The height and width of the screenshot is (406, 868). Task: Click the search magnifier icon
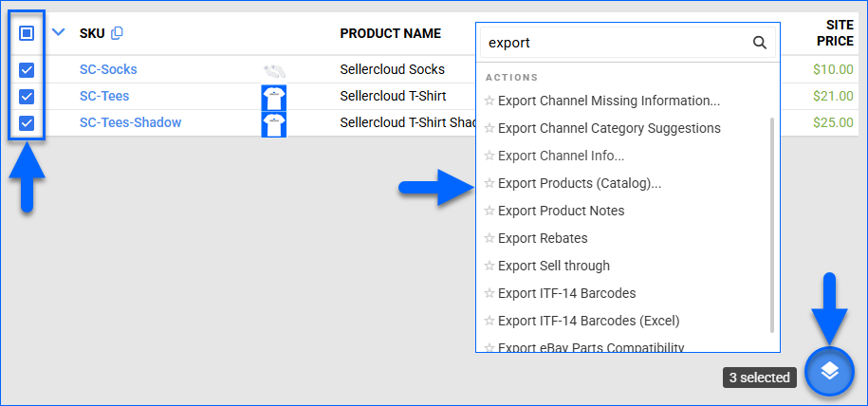click(x=759, y=43)
